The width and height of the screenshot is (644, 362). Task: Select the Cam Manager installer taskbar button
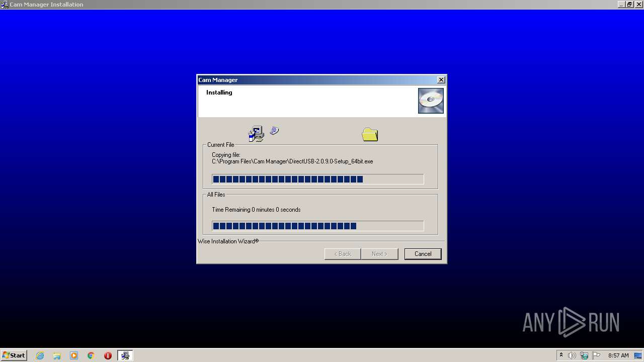tap(125, 355)
